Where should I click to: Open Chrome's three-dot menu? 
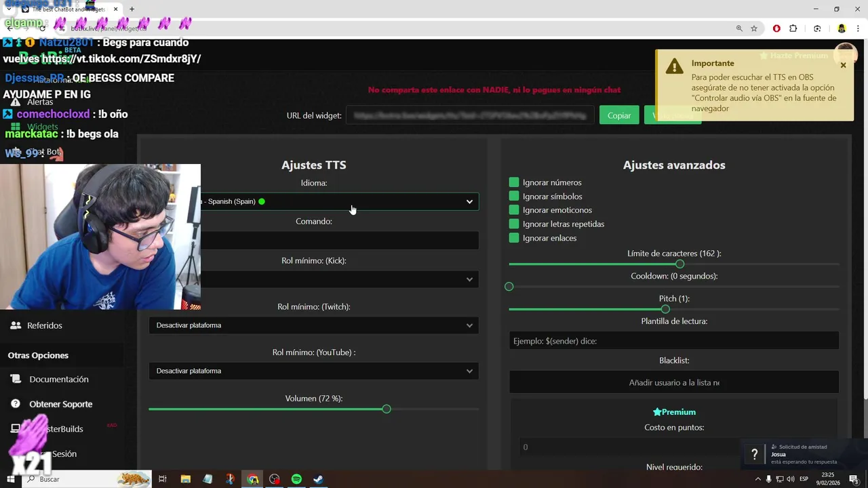coord(858,28)
